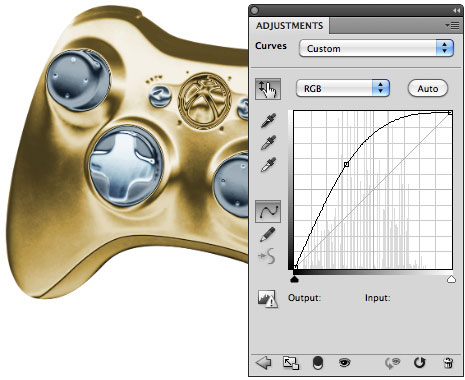Click the smooth curve values icon
Screen dimensions: 465x380
[267, 256]
